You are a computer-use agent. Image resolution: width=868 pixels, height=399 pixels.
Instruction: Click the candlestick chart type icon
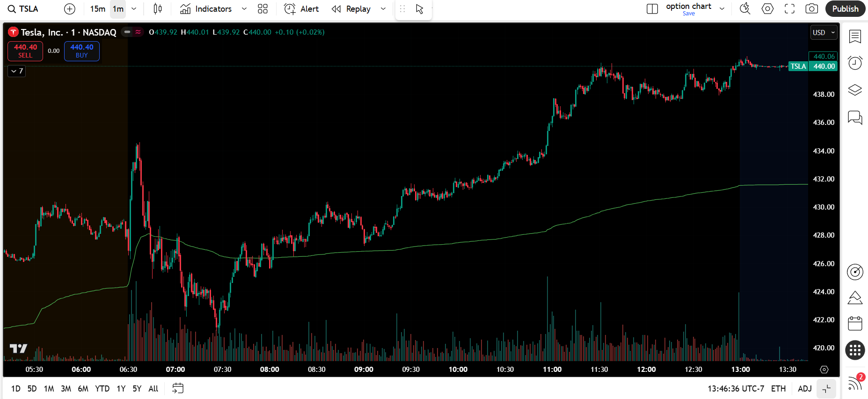[158, 9]
